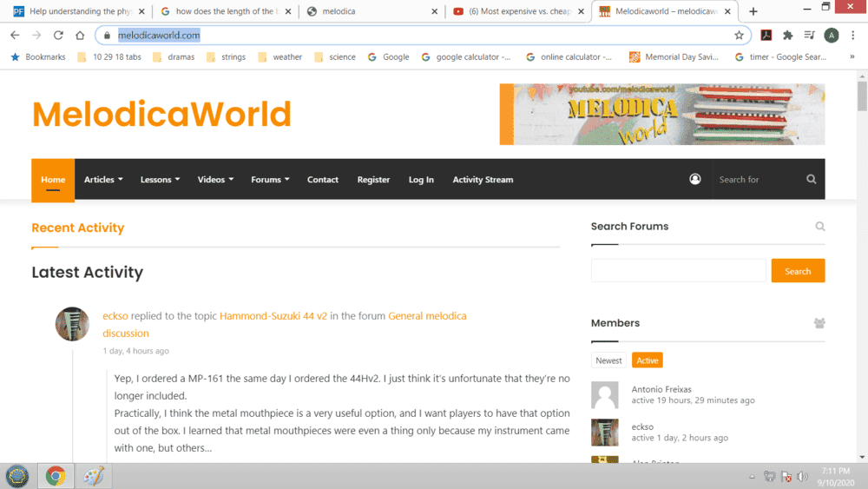Reload the page using the refresh icon
Image resolution: width=868 pixels, height=489 pixels.
pos(58,36)
